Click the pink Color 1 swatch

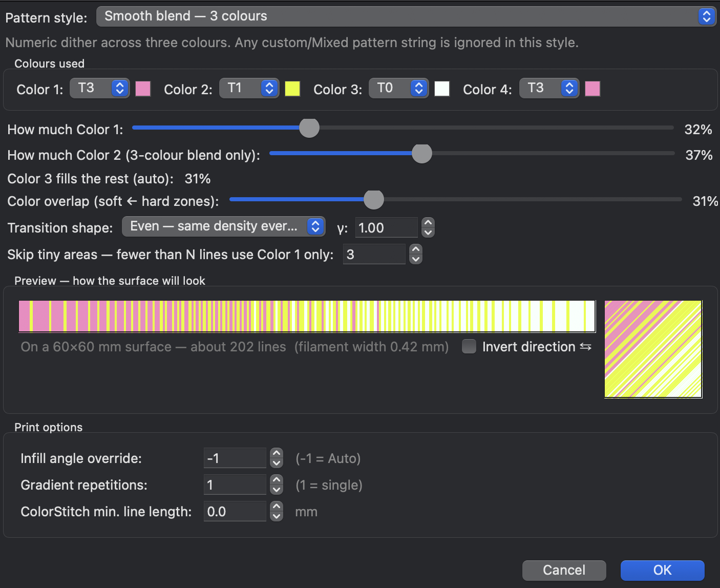(143, 89)
